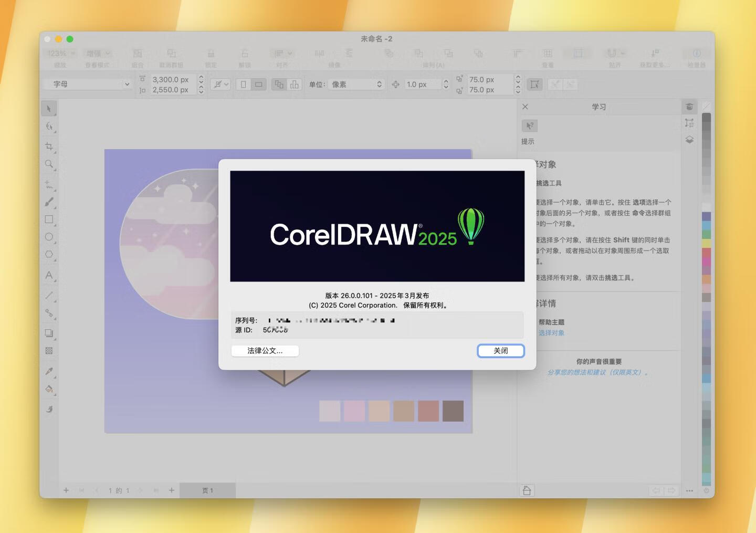Click the 关闭 button in the dialog
The height and width of the screenshot is (533, 756).
click(x=500, y=351)
